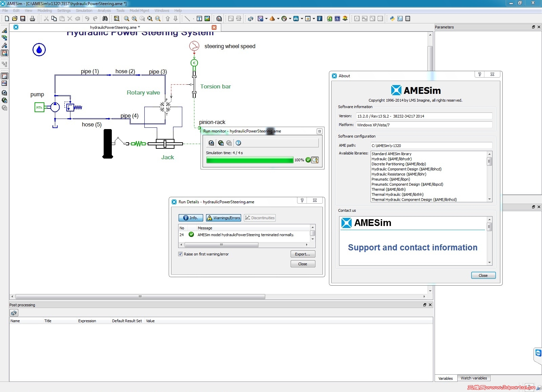Switch to Submodel mode in left sidebar
This screenshot has width=542, height=392.
[4, 38]
